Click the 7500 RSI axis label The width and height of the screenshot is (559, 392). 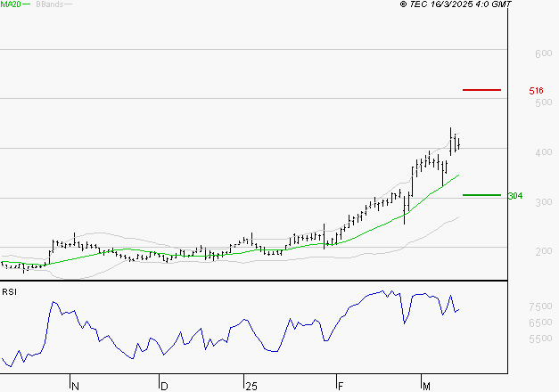540,306
